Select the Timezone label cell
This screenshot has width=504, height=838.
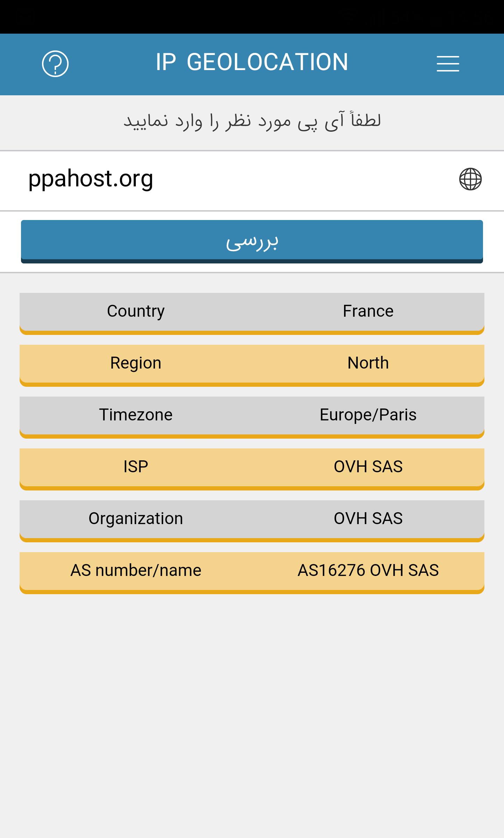[x=136, y=415]
